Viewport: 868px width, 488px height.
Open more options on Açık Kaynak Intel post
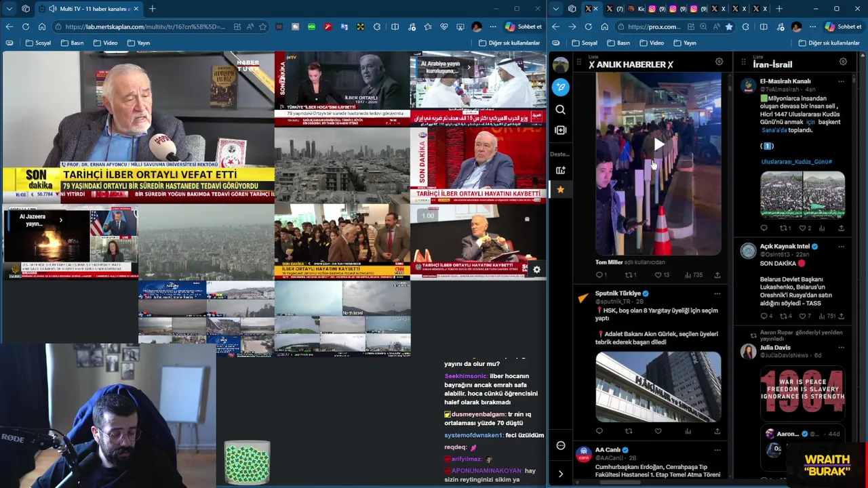tap(841, 247)
